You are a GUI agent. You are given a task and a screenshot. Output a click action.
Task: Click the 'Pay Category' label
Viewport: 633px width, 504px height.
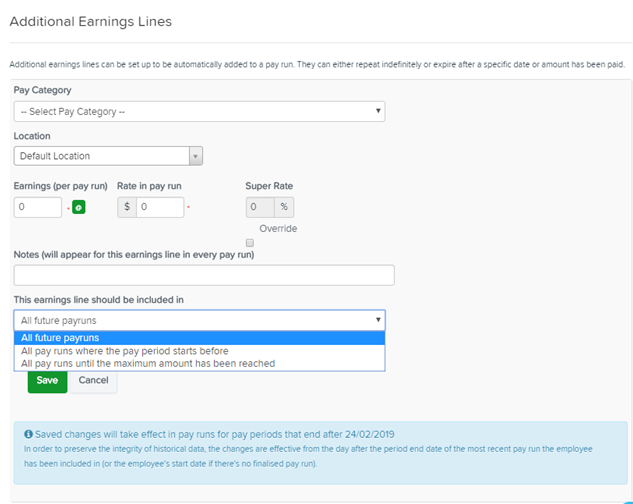(42, 90)
